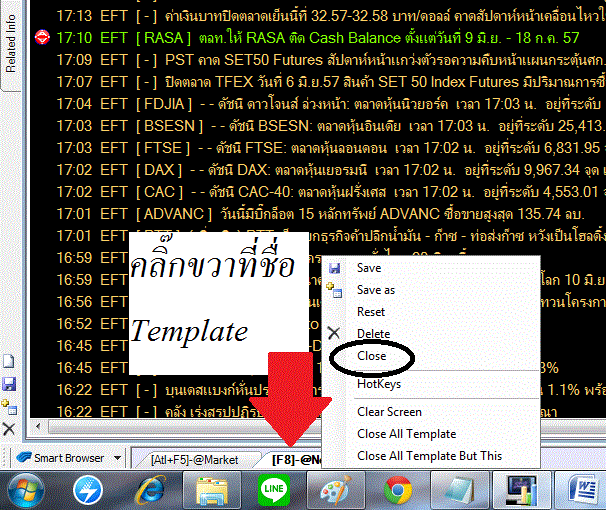Open Windows Explorer folder in taskbar
The height and width of the screenshot is (510, 606).
pos(212,491)
